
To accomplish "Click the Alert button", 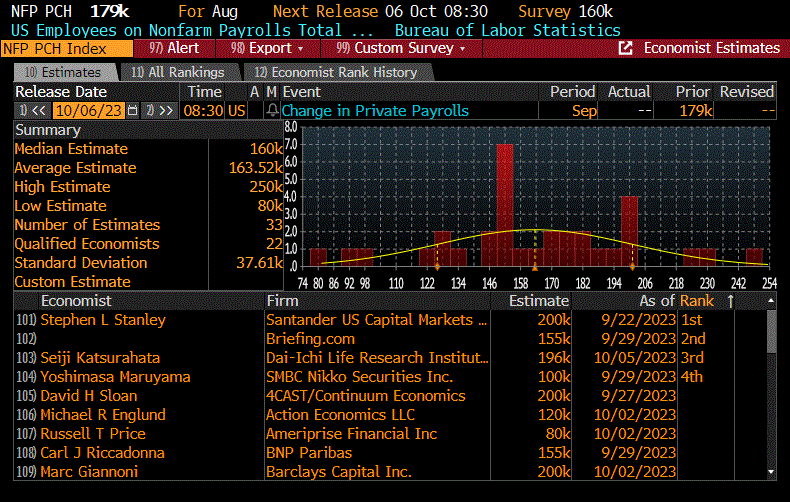I will click(174, 48).
